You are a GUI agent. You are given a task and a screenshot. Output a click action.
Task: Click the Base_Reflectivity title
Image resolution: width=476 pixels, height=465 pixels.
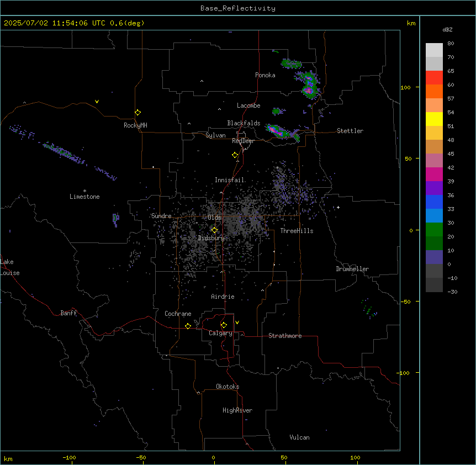point(238,8)
